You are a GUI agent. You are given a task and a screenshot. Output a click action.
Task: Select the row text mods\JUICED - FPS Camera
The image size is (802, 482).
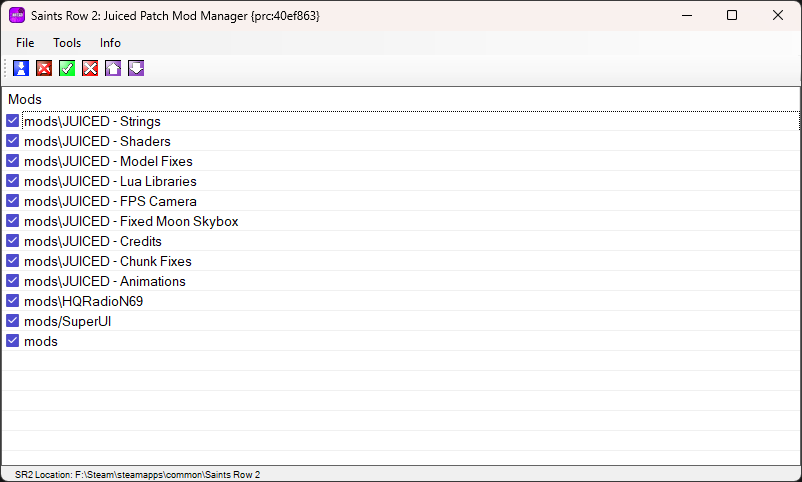pyautogui.click(x=110, y=201)
